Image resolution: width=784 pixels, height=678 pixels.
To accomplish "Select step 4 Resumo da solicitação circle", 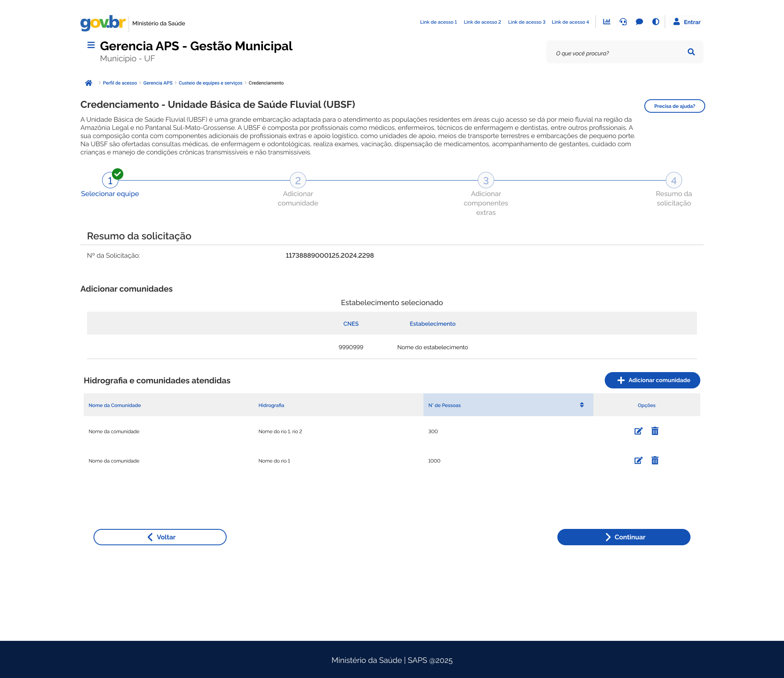I will tap(674, 180).
